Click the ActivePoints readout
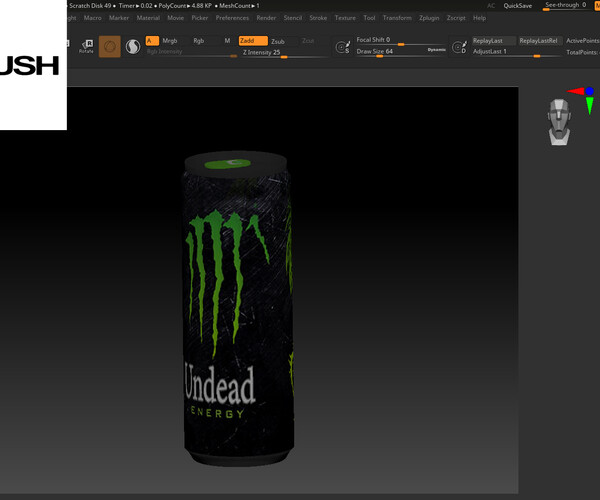The image size is (600, 500). click(x=583, y=41)
